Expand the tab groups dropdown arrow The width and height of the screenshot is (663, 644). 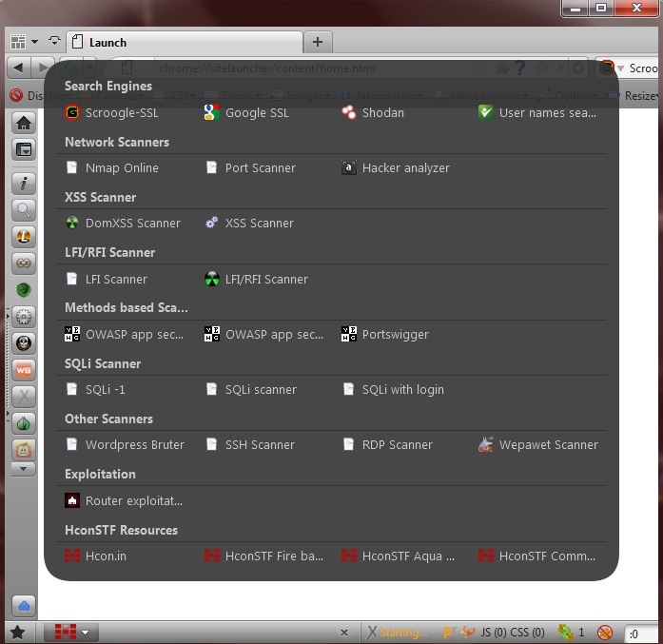coord(34,42)
